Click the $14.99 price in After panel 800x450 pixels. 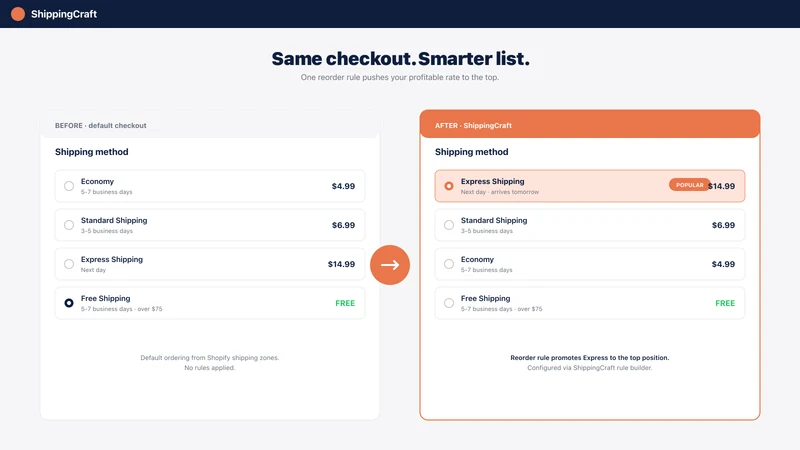721,186
